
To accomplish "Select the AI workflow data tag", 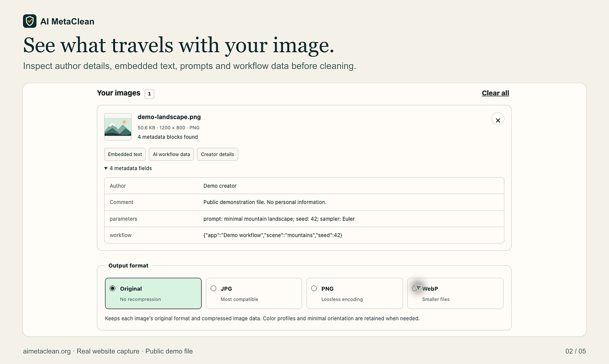I will pos(172,154).
